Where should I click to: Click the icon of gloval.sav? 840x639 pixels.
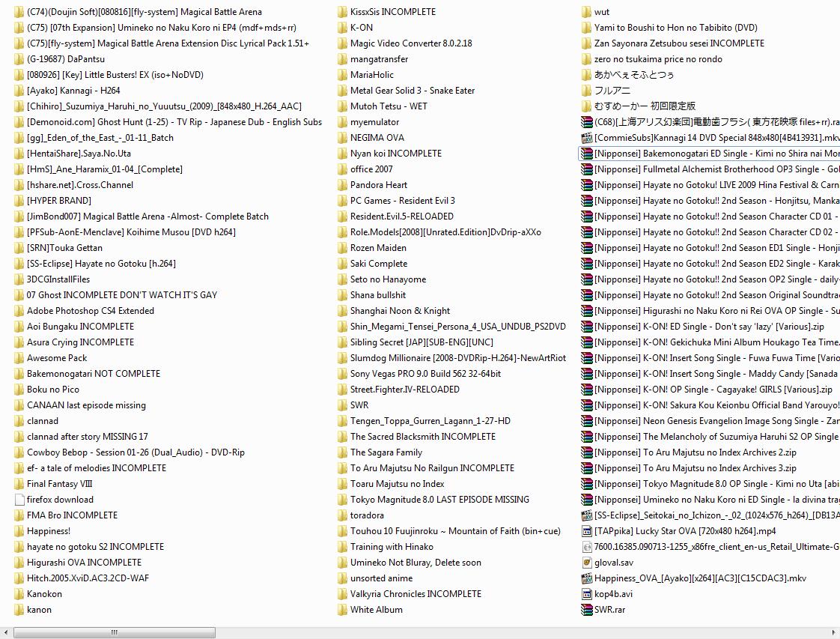(587, 563)
